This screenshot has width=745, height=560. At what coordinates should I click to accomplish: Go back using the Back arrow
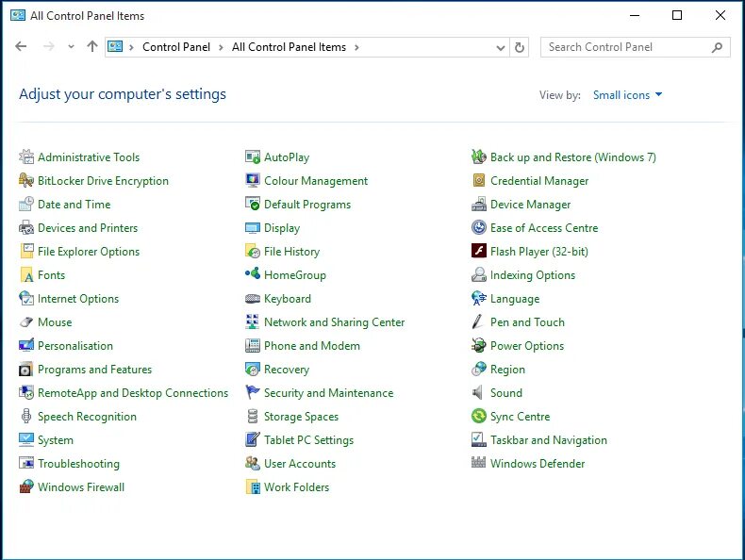click(21, 46)
